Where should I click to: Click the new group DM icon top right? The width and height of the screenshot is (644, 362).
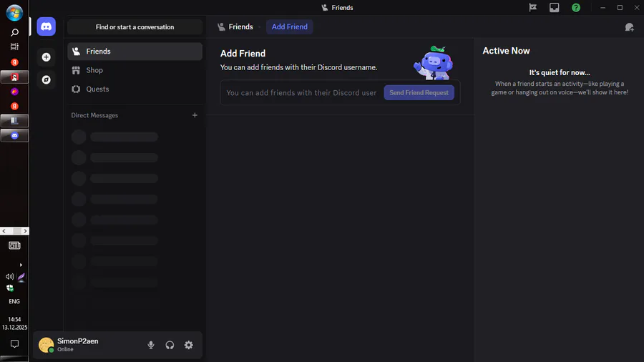[x=629, y=27]
